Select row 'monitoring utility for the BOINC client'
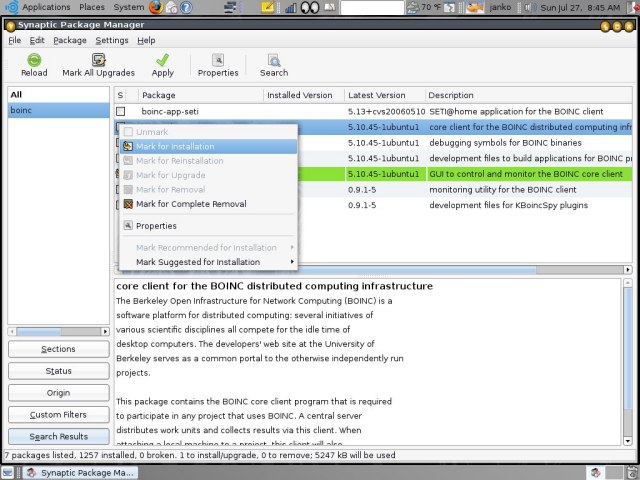The image size is (640, 480). tap(503, 189)
